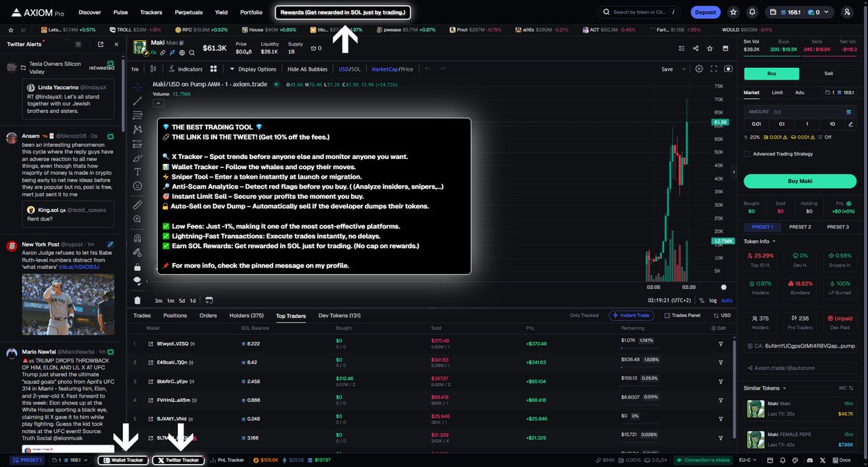Open the user account settings icon

tap(847, 12)
